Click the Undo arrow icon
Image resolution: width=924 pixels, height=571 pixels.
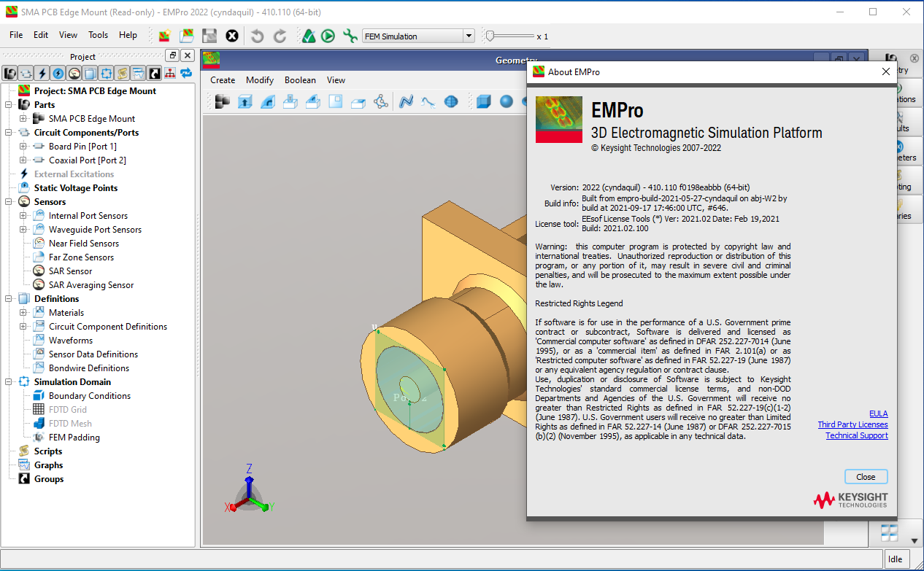click(x=257, y=36)
